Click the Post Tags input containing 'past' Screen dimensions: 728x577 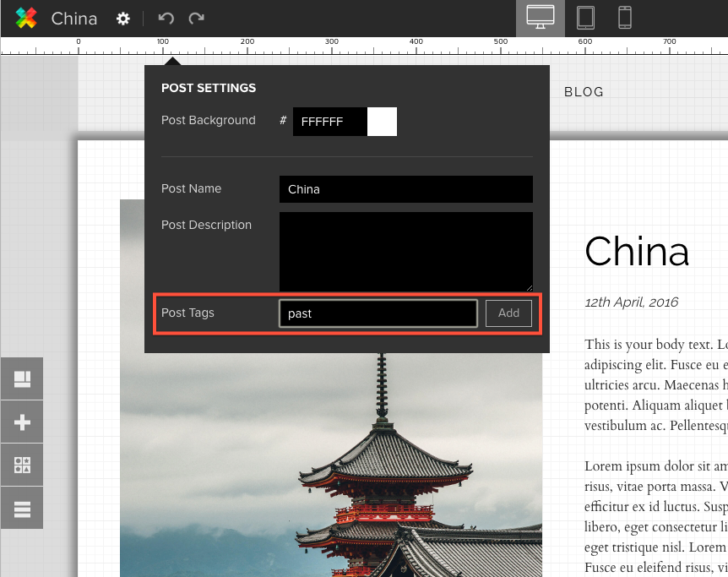coord(378,313)
